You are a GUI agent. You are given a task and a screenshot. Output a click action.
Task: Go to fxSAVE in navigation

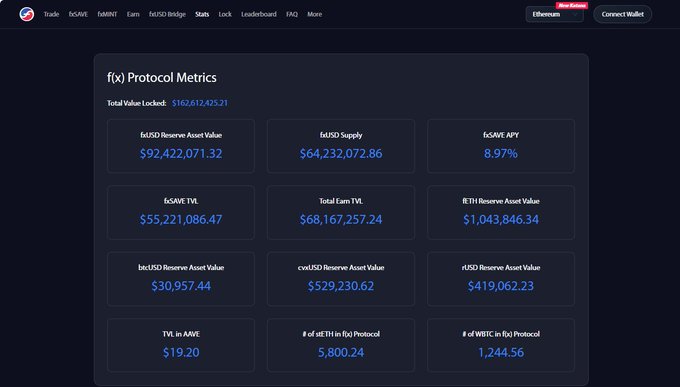click(x=78, y=14)
